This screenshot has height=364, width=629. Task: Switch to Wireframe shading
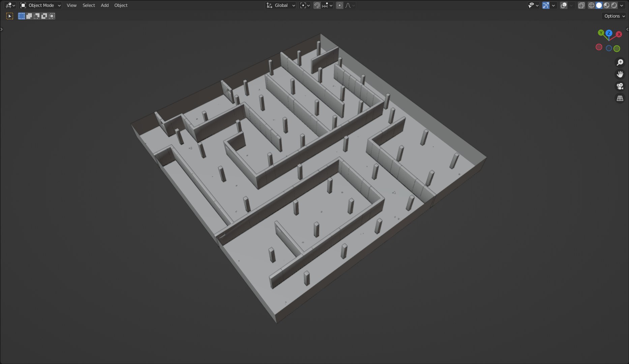[591, 5]
